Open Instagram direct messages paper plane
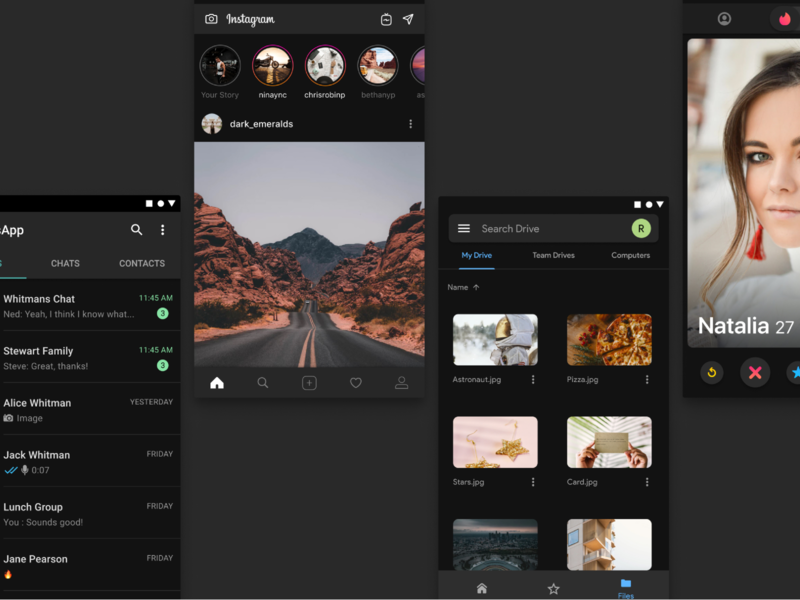 point(408,19)
